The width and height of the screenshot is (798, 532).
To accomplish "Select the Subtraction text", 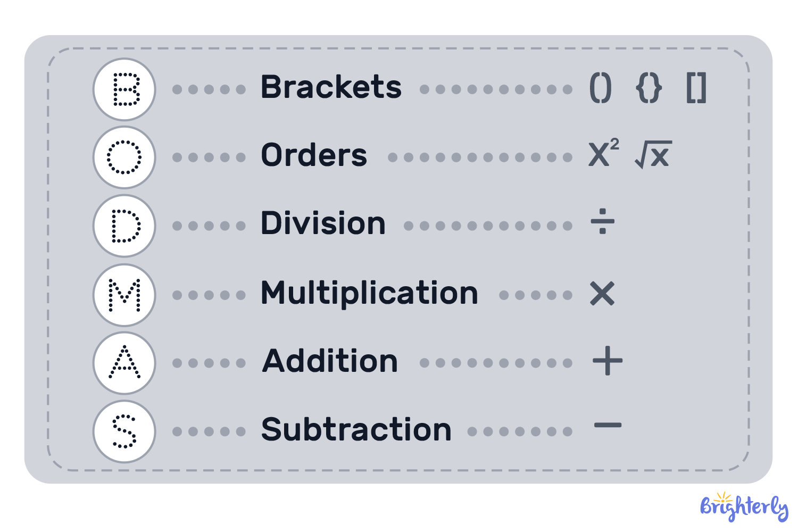I will tap(356, 430).
